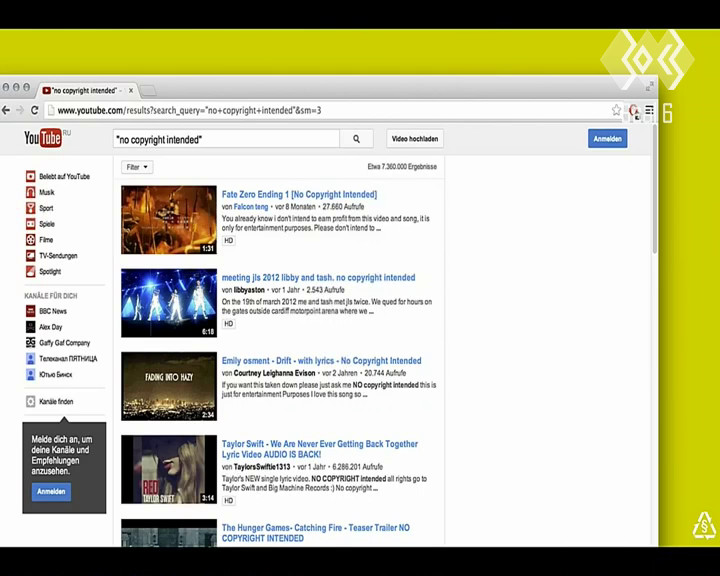This screenshot has height=576, width=720.
Task: Go back with the browser back arrow
Action: (6, 110)
